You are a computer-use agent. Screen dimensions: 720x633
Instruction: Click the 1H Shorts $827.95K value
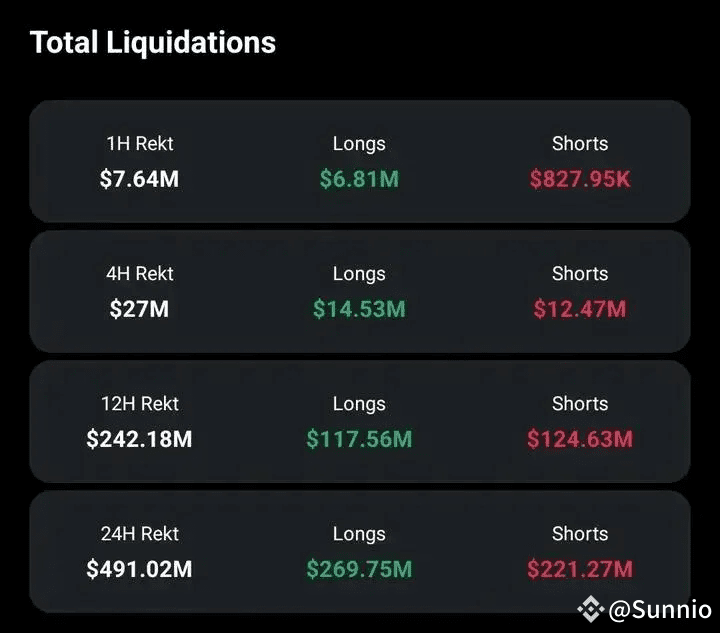(x=580, y=179)
